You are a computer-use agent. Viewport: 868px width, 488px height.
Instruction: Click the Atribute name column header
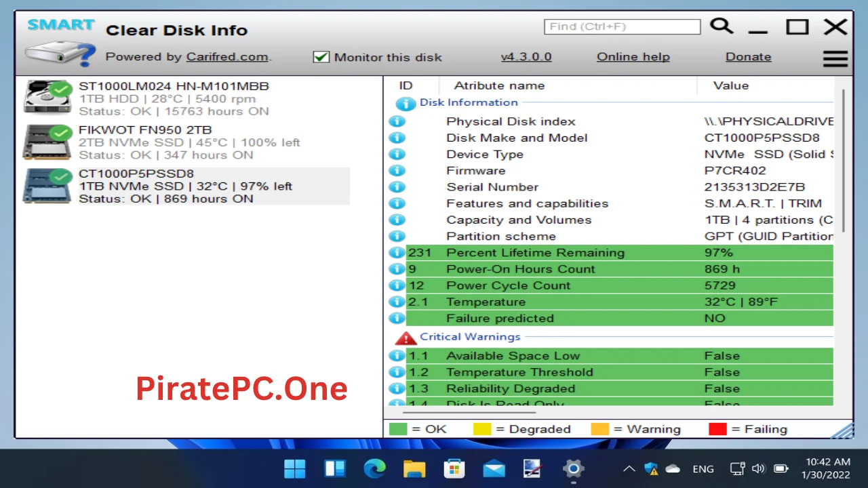pyautogui.click(x=499, y=85)
